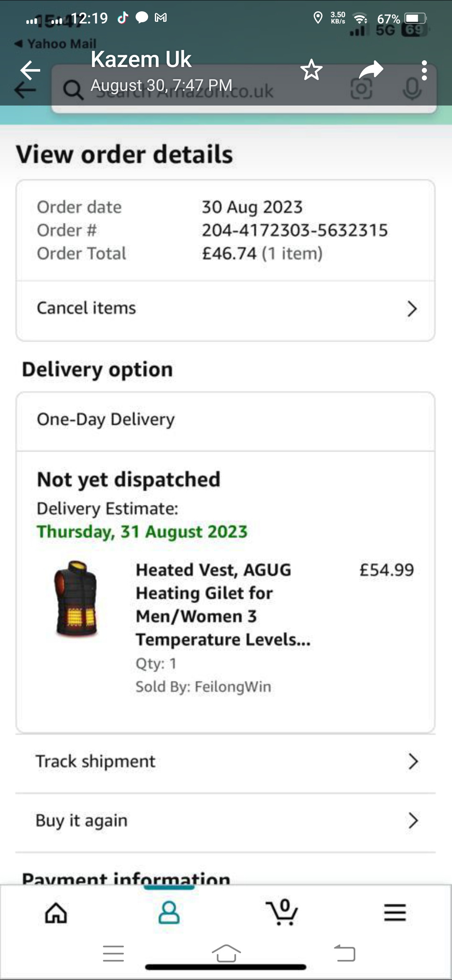Tap the Android recent apps button

click(113, 954)
